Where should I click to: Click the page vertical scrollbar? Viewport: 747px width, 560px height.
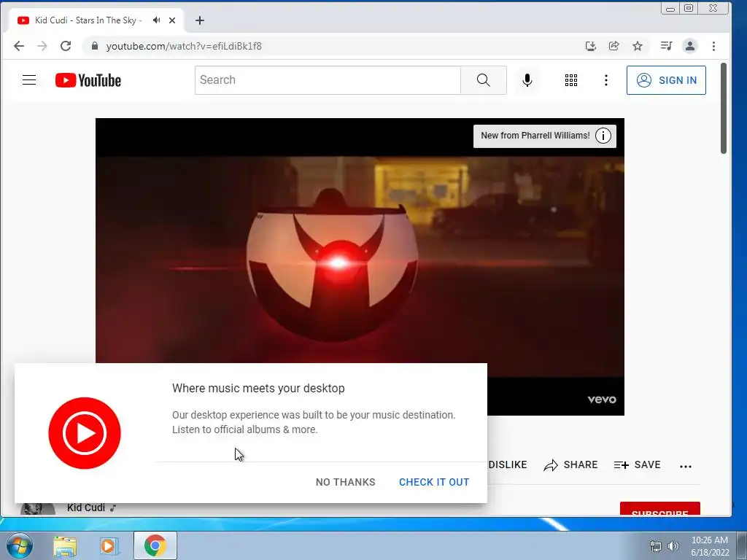[x=724, y=108]
